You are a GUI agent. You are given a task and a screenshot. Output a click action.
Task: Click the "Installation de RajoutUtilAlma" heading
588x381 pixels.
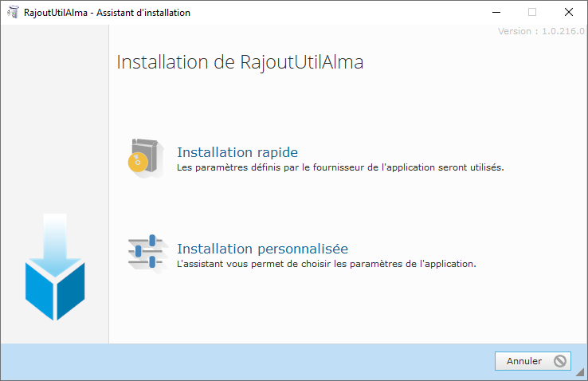(x=240, y=63)
